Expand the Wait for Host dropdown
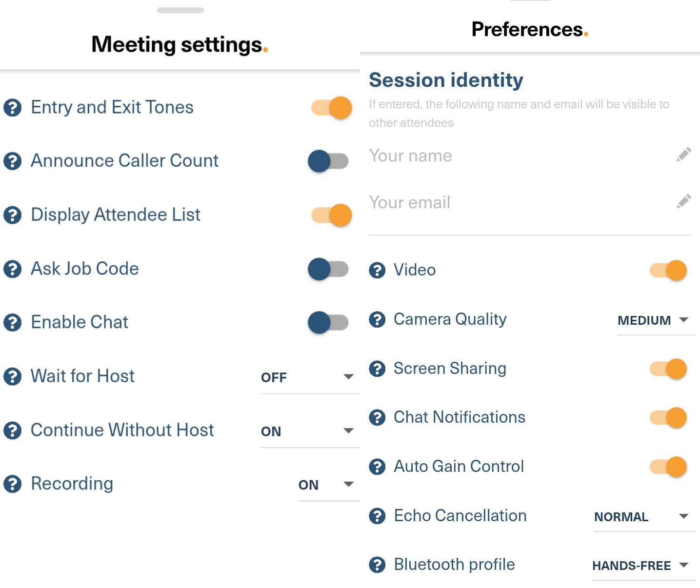The height and width of the screenshot is (588, 700). (x=310, y=377)
